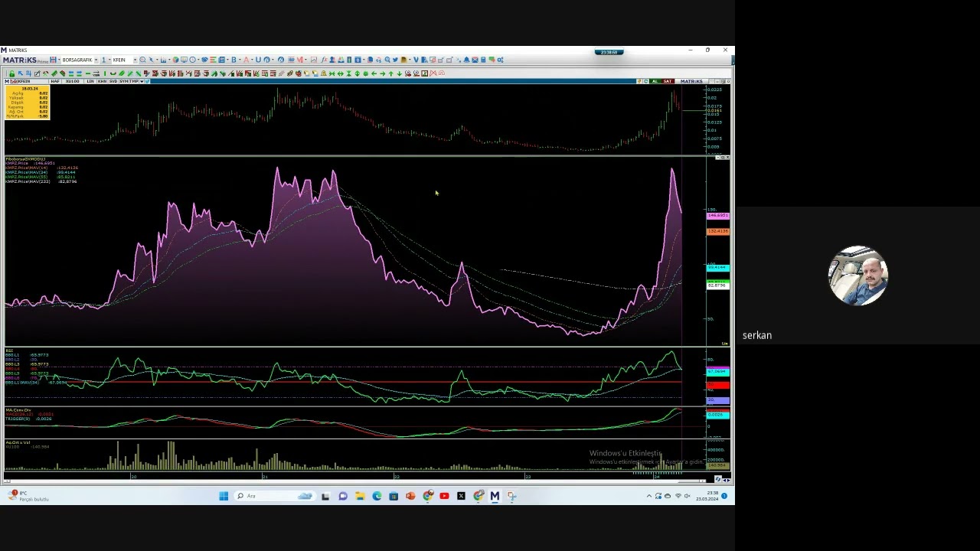
Task: Click the KHN button in chart header
Action: tap(102, 81)
